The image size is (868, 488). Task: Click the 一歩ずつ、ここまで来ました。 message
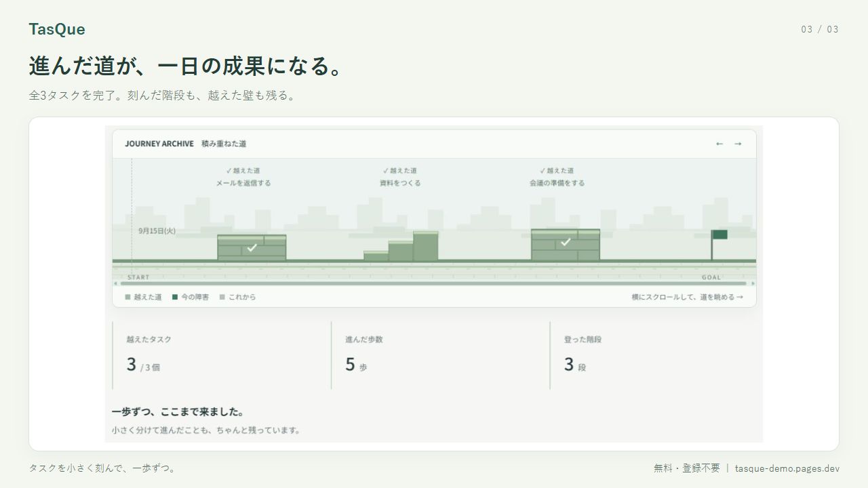pyautogui.click(x=178, y=411)
